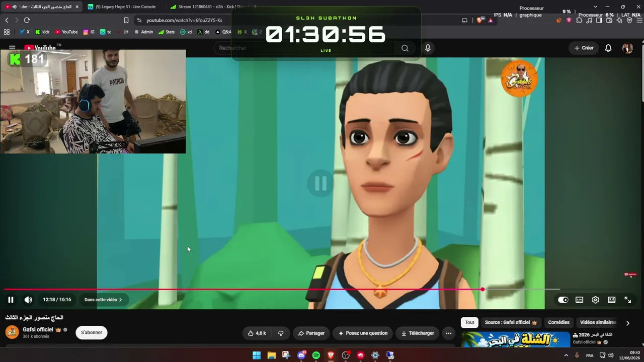Open the YouTube account avatar menu
The width and height of the screenshot is (644, 362).
point(627,48)
